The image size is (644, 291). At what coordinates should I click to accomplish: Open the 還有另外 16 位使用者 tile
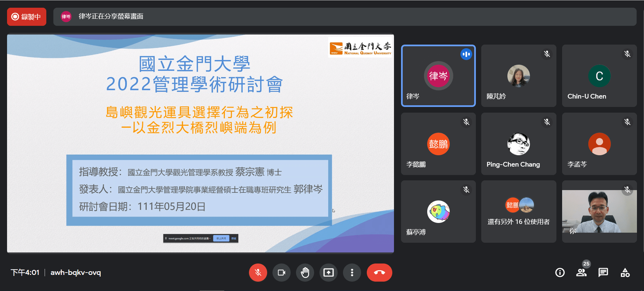pyautogui.click(x=518, y=212)
